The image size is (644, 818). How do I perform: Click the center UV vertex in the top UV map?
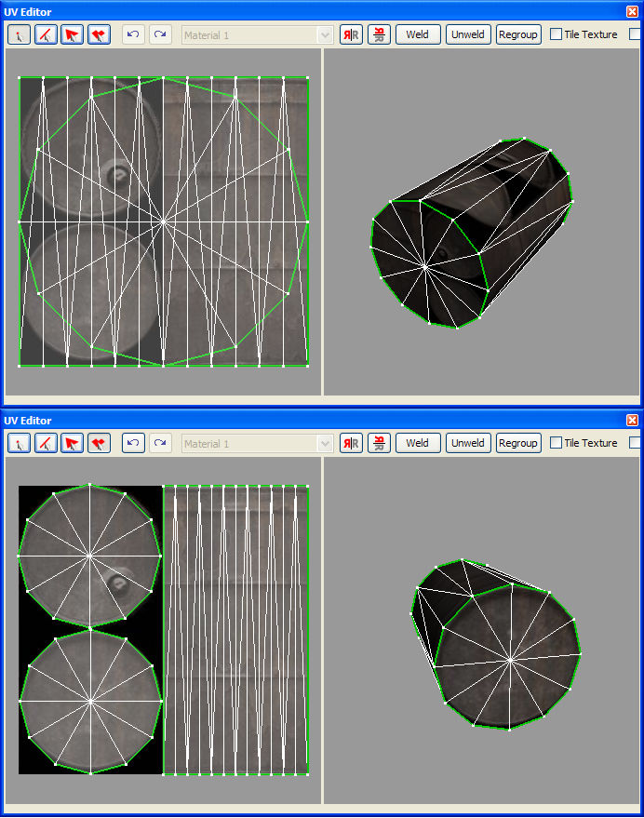[x=164, y=221]
